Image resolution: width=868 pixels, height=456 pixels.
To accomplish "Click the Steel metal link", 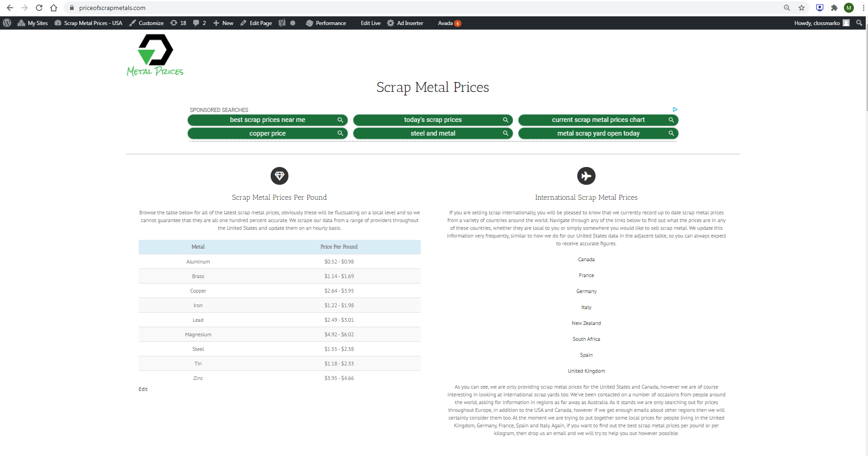I will click(x=198, y=349).
